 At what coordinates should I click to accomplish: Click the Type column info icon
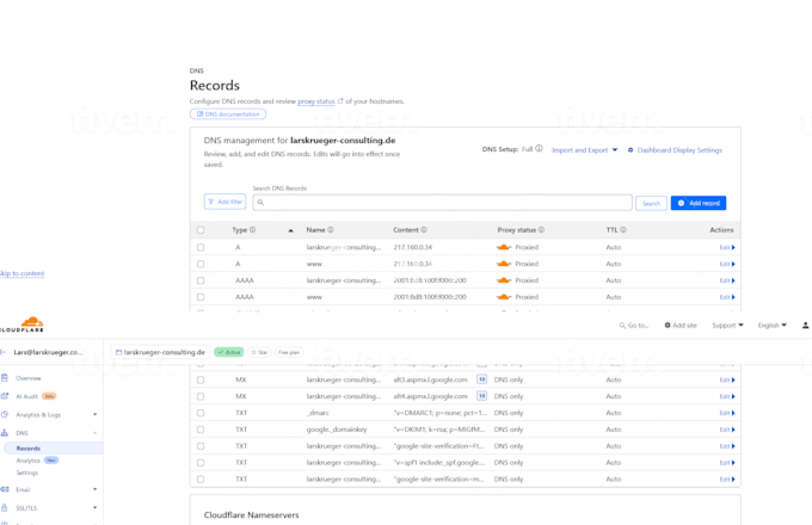click(252, 230)
